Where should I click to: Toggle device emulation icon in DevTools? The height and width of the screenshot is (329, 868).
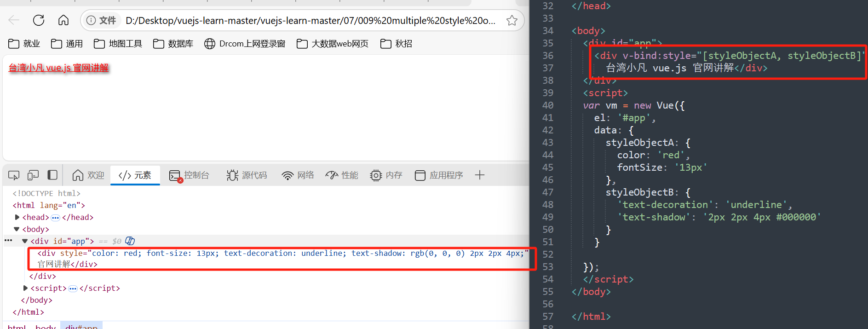click(33, 175)
